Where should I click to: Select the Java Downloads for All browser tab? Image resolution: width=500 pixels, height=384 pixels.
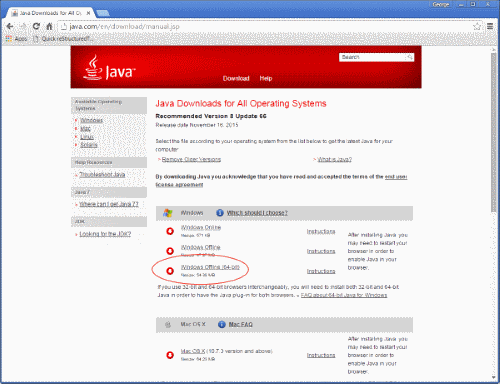tap(50, 13)
